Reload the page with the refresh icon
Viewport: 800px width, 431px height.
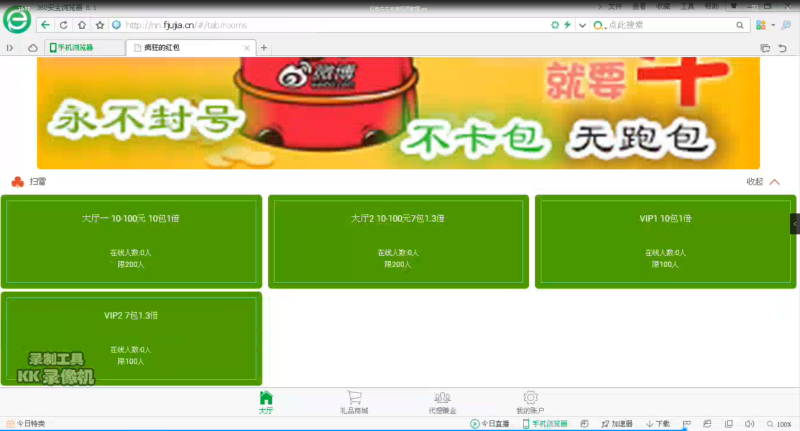coord(63,25)
